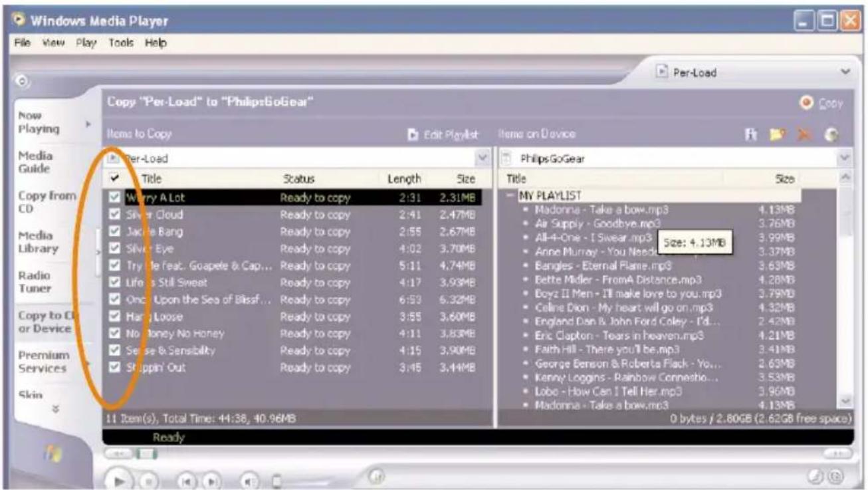Sort the Items to Copy list by the Size column

click(460, 178)
